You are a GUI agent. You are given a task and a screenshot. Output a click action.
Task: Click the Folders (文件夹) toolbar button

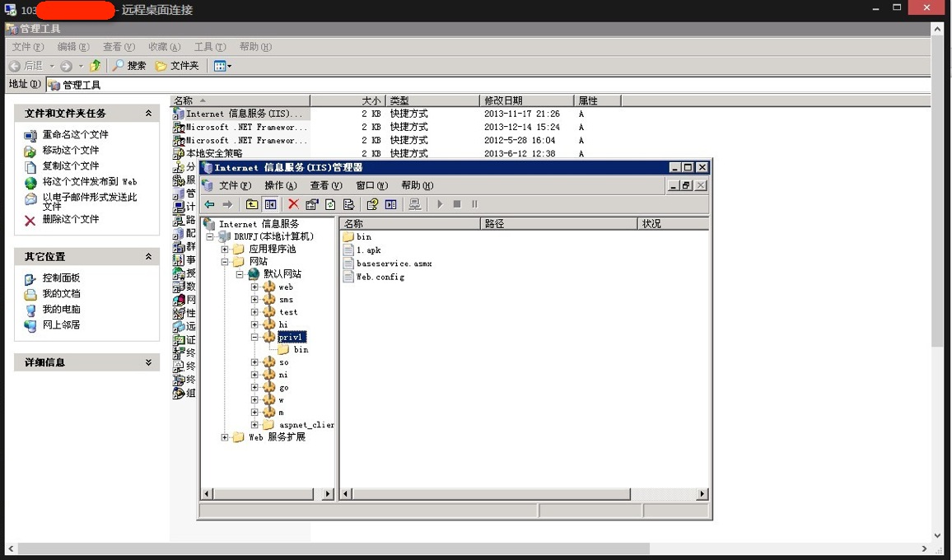[177, 66]
